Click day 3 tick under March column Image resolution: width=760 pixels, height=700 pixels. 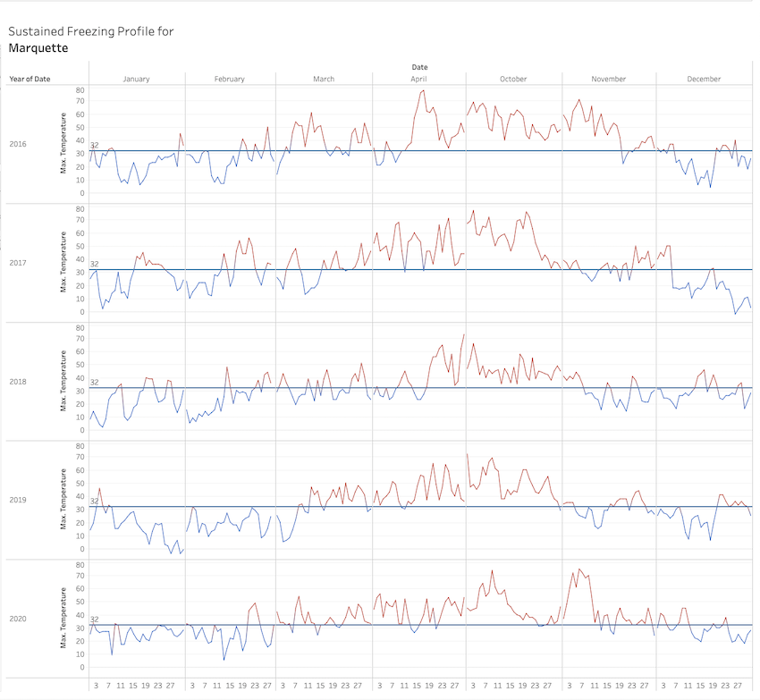click(283, 686)
